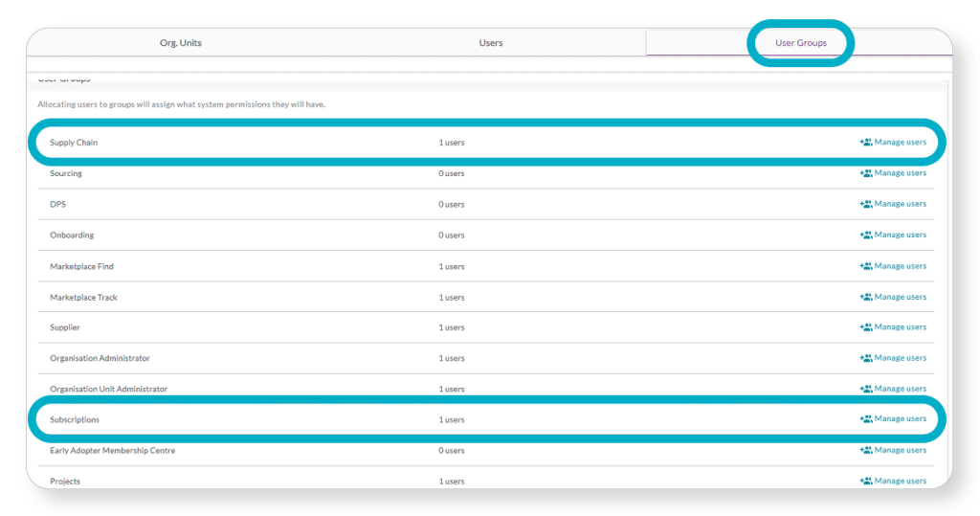Viewport: 980px width, 516px height.
Task: Click add-user icon in Onboarding row
Action: coord(865,236)
